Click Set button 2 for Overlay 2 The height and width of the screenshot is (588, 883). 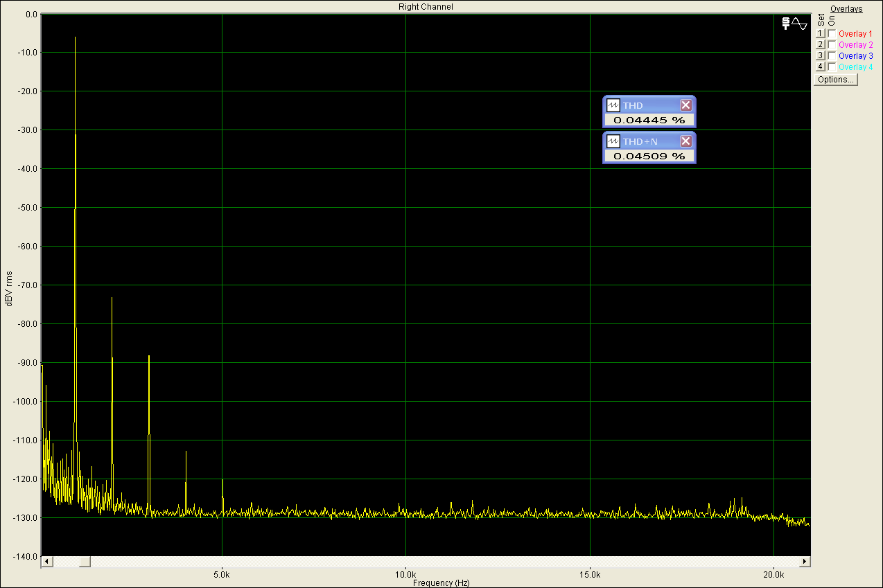(820, 44)
